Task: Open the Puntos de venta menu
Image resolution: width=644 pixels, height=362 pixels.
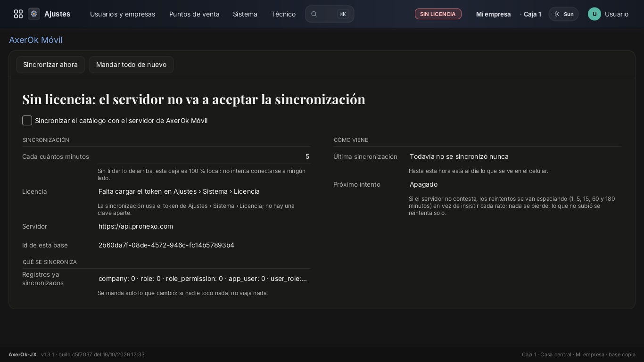Action: pyautogui.click(x=194, y=14)
